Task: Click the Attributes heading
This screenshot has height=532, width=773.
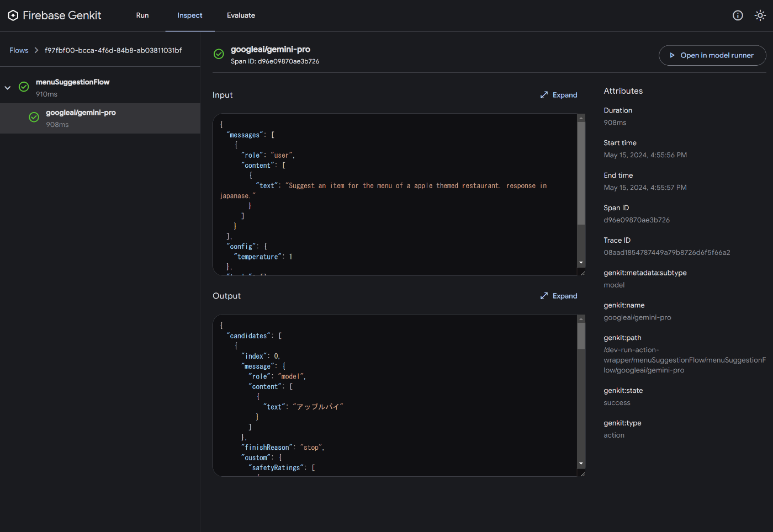Action: point(623,91)
